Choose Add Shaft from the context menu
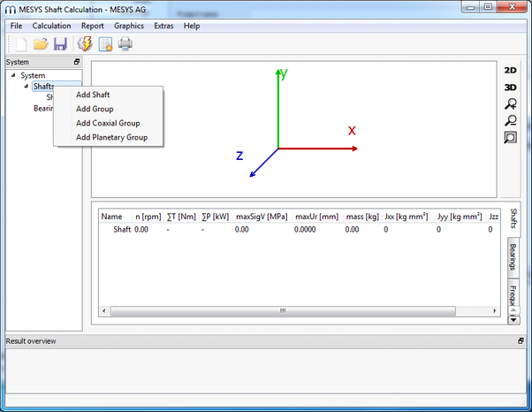The height and width of the screenshot is (412, 532). point(93,95)
